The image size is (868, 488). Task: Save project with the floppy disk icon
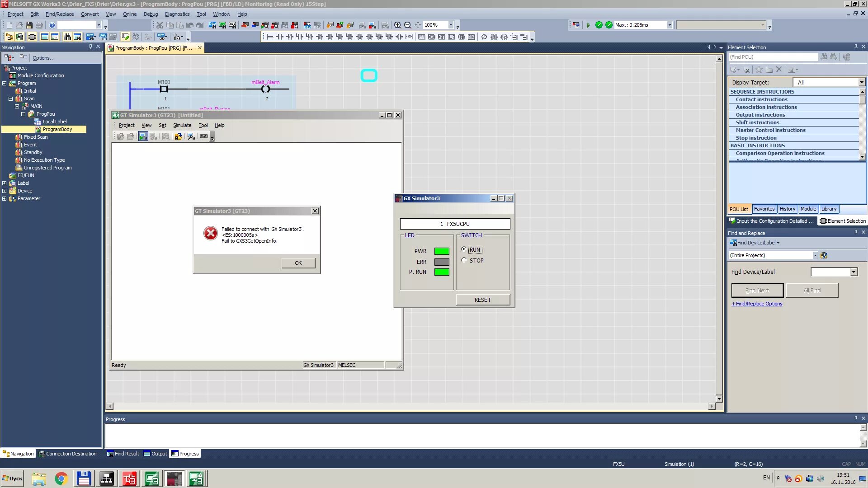(29, 25)
